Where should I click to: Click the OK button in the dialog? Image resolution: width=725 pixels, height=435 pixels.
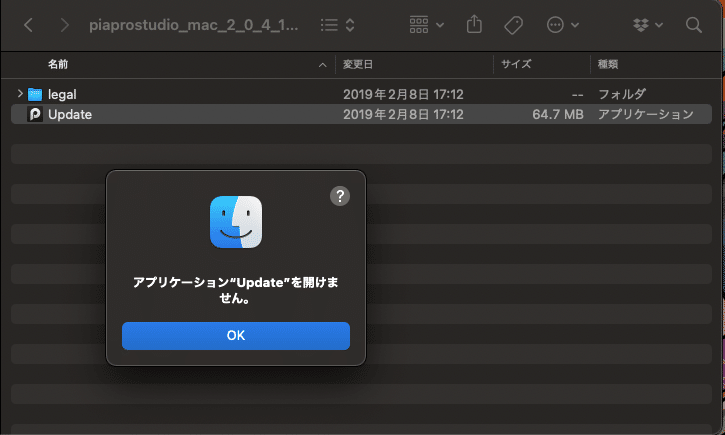(236, 336)
